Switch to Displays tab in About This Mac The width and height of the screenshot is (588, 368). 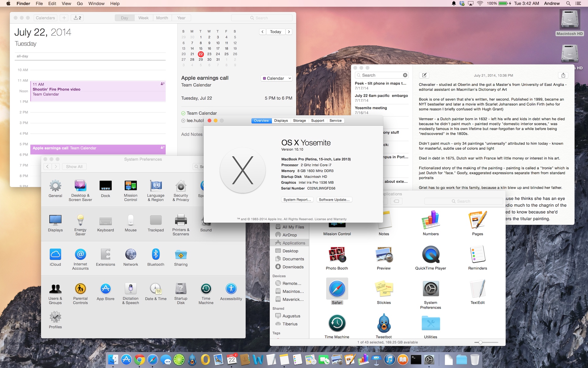281,121
